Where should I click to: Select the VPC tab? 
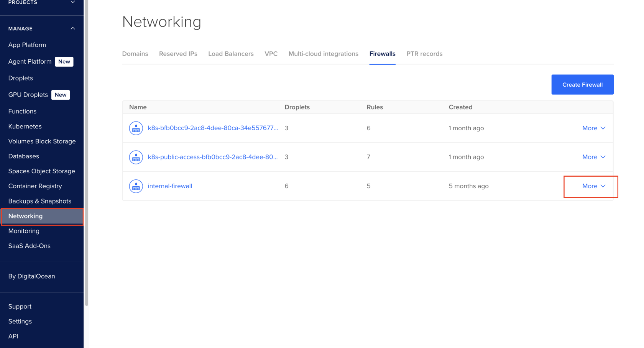tap(271, 54)
